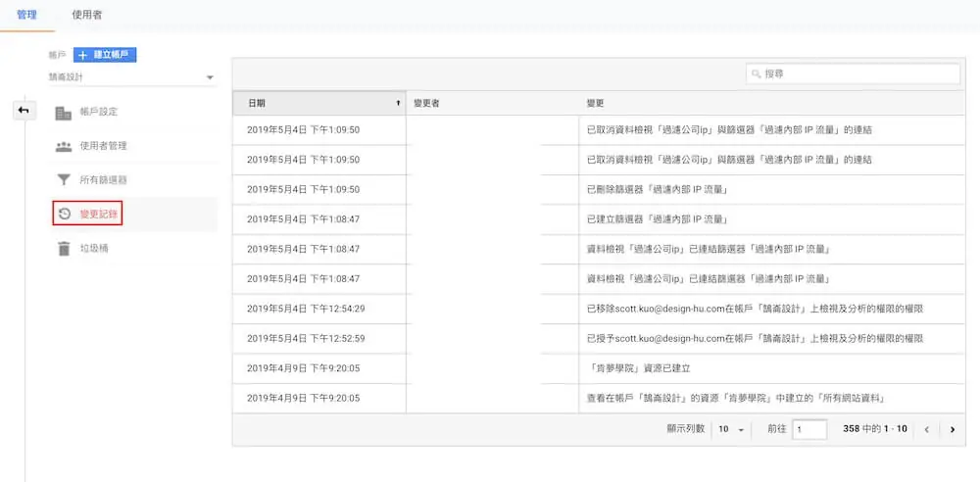Sort by the date column arrow
Viewport: 980px width, 482px height.
point(398,103)
